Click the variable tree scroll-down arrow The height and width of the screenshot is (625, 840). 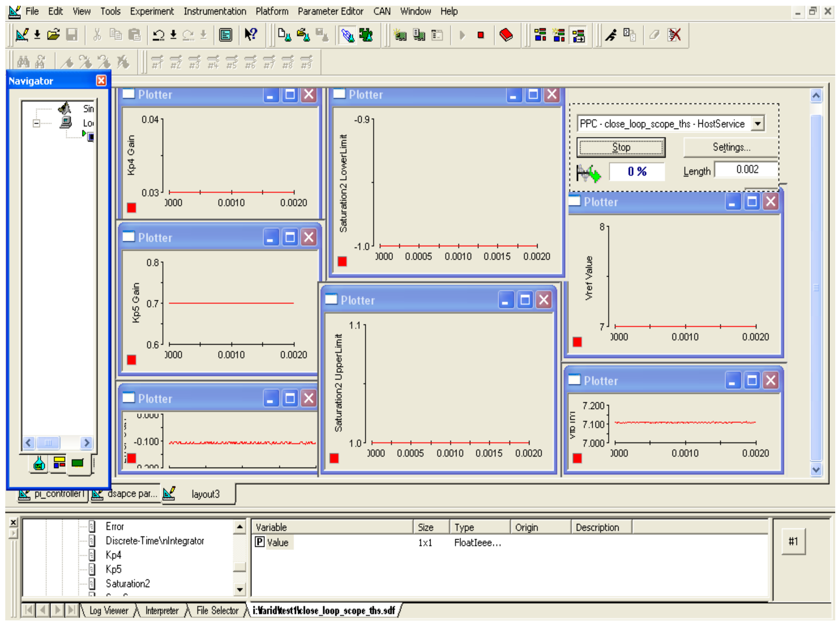tap(240, 589)
